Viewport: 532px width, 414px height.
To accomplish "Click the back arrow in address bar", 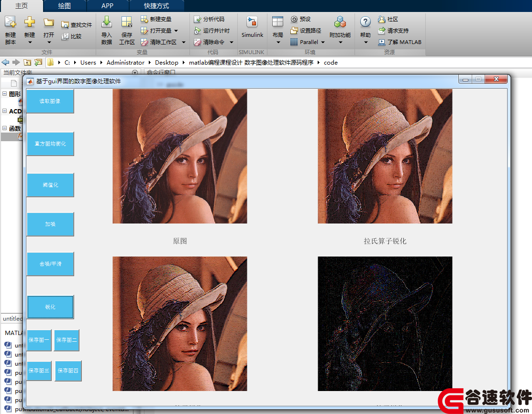I will pyautogui.click(x=5, y=62).
